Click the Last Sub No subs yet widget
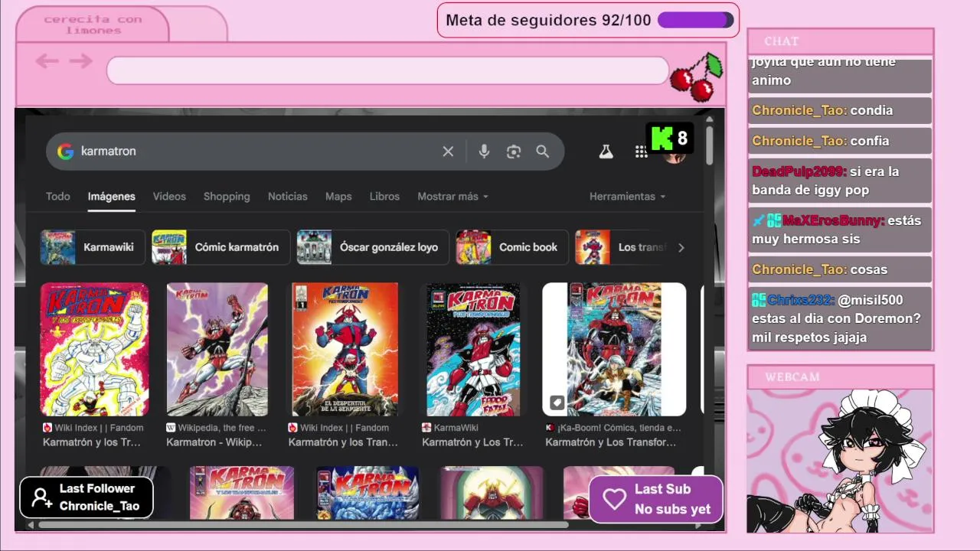This screenshot has height=551, width=980. (x=655, y=499)
